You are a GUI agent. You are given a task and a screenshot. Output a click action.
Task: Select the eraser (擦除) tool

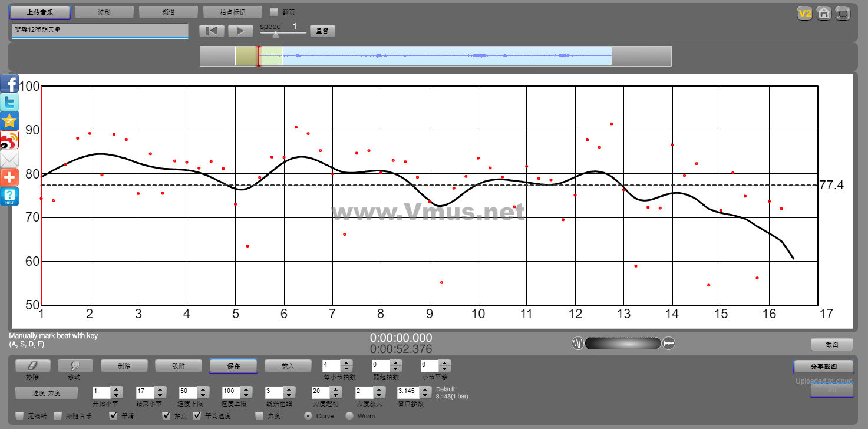(x=32, y=366)
